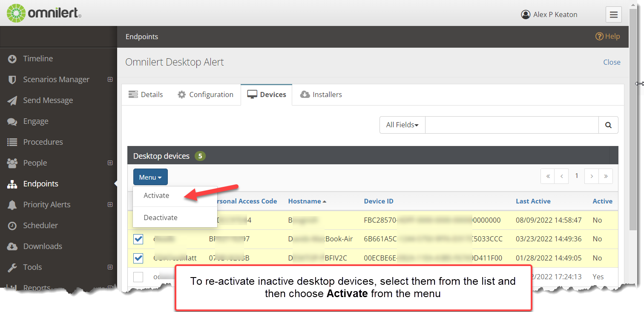The height and width of the screenshot is (312, 644).
Task: Expand the Tools submenu
Action: (x=110, y=267)
